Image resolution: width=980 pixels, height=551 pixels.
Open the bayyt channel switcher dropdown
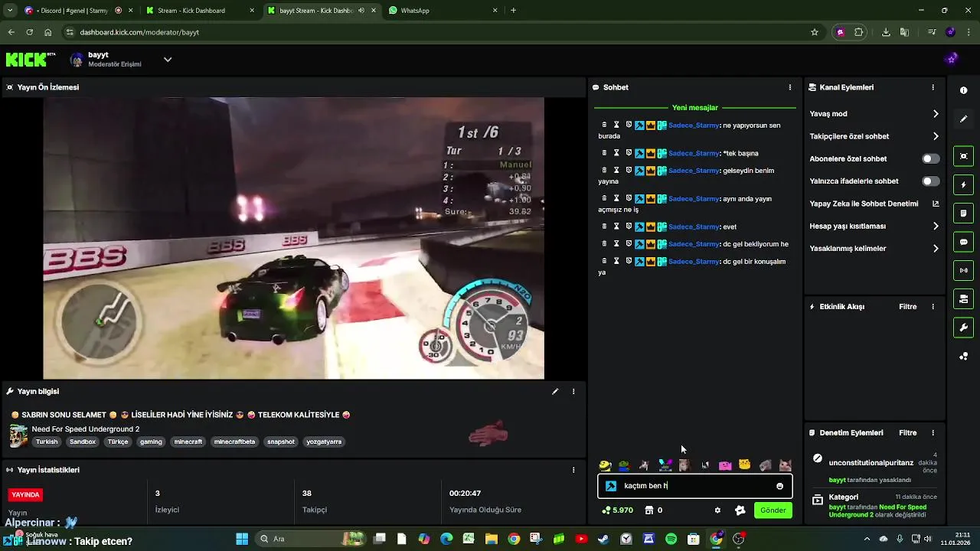168,60
